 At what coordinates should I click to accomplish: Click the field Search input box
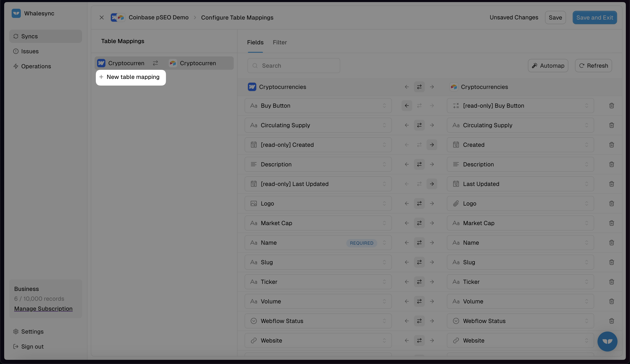(x=294, y=66)
